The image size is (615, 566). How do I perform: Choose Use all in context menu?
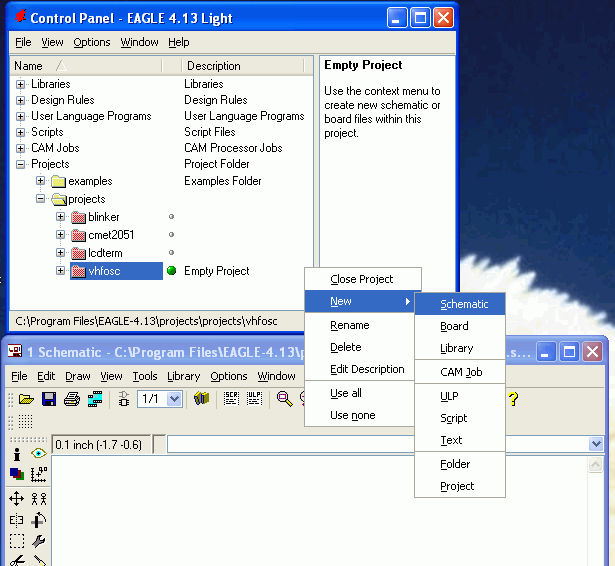tap(359, 393)
